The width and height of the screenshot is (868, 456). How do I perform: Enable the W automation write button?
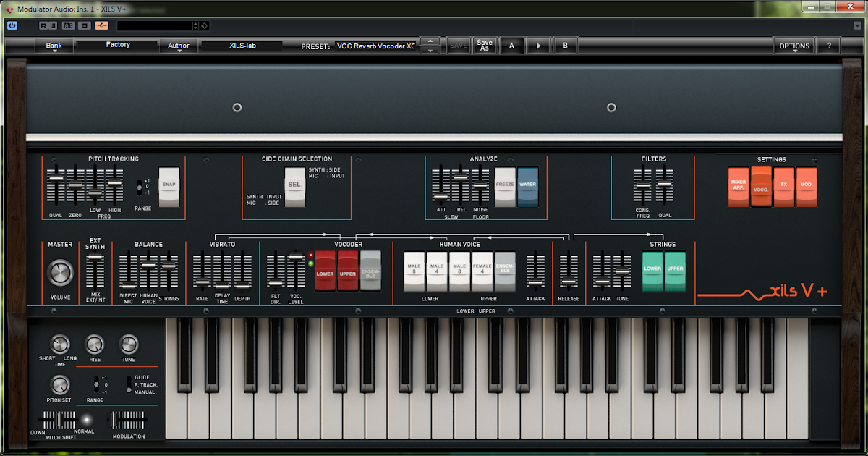52,25
